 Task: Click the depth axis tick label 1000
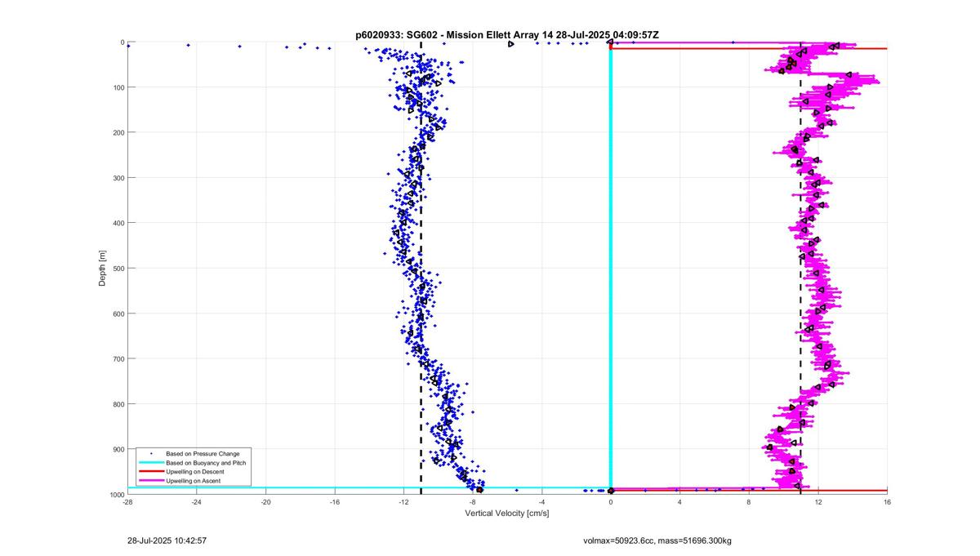116,494
